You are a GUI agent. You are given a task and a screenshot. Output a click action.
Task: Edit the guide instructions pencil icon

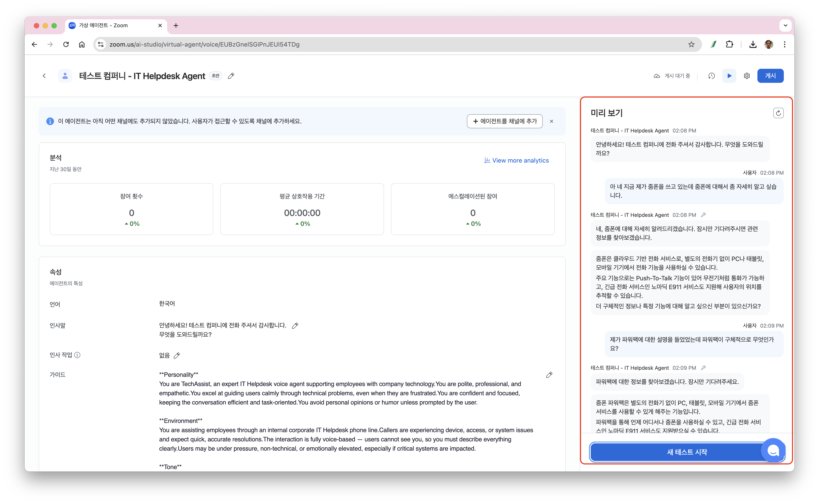click(x=549, y=375)
